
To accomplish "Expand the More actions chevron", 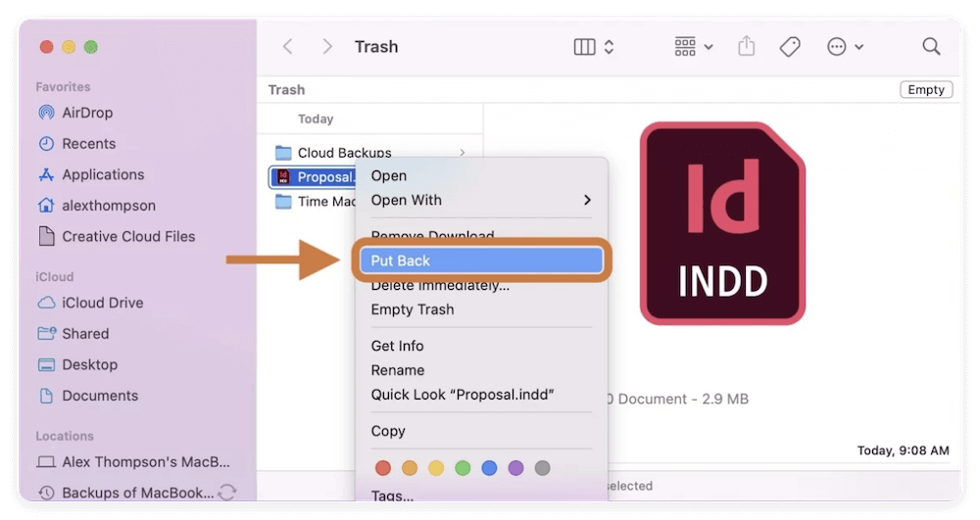I will pos(859,47).
